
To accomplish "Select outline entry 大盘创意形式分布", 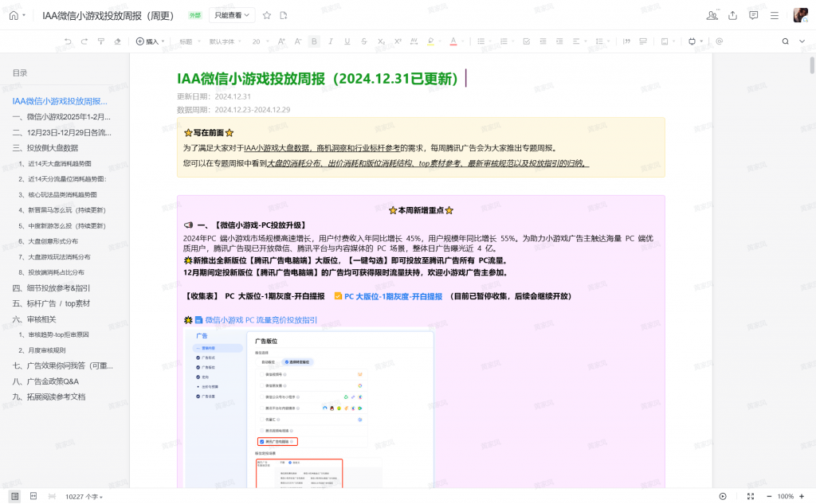I will [x=49, y=241].
